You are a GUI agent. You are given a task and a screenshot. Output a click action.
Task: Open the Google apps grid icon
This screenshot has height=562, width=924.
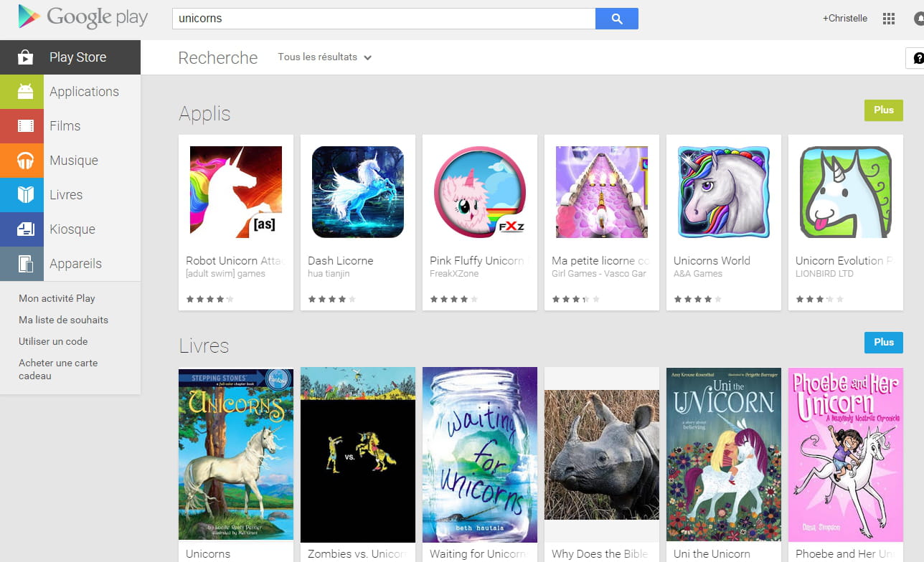[889, 19]
